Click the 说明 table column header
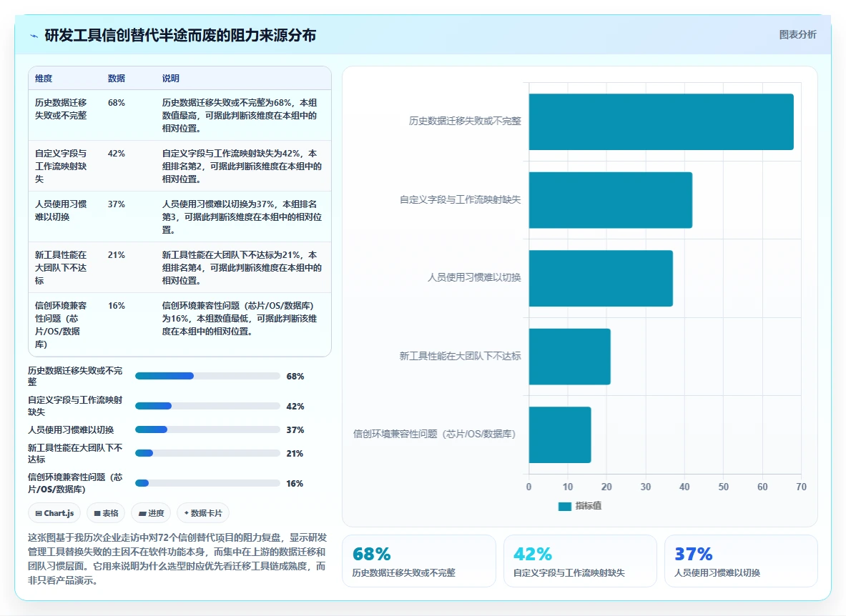The width and height of the screenshot is (846, 616). pos(170,78)
